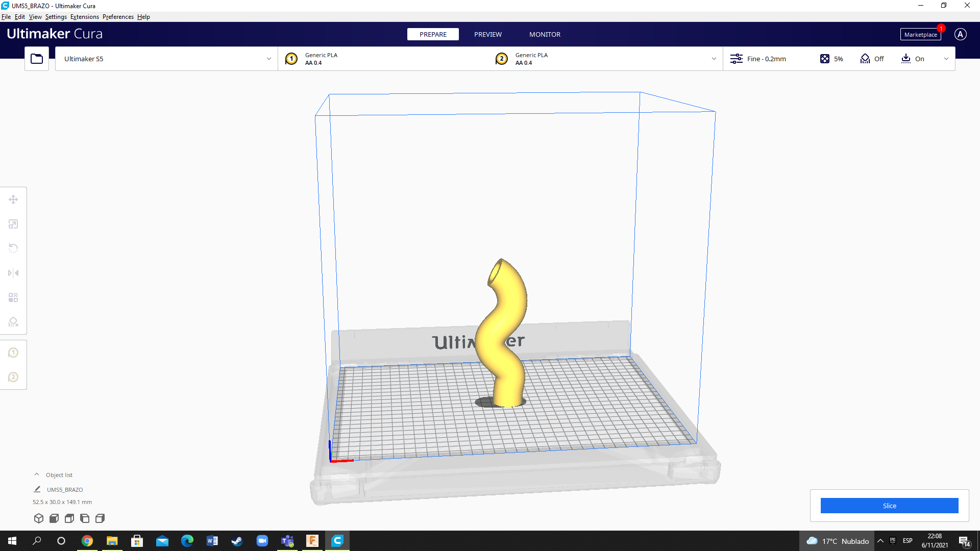This screenshot has height=551, width=980.
Task: Switch to the PREVIEW stage
Action: (488, 34)
